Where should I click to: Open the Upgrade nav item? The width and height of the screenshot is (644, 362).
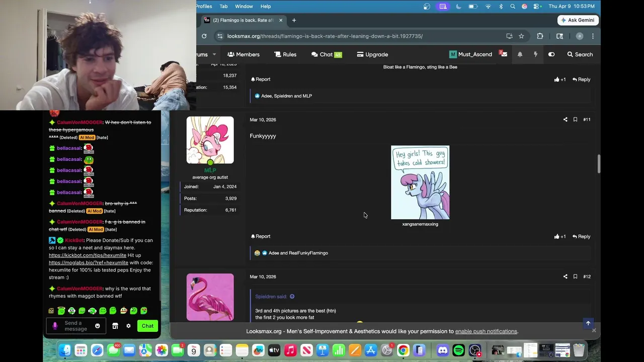[372, 54]
